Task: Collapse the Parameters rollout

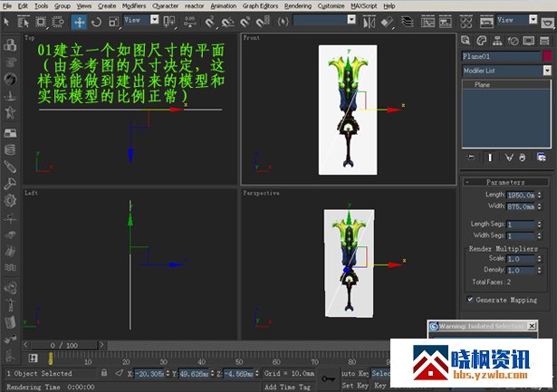Action: coord(505,182)
